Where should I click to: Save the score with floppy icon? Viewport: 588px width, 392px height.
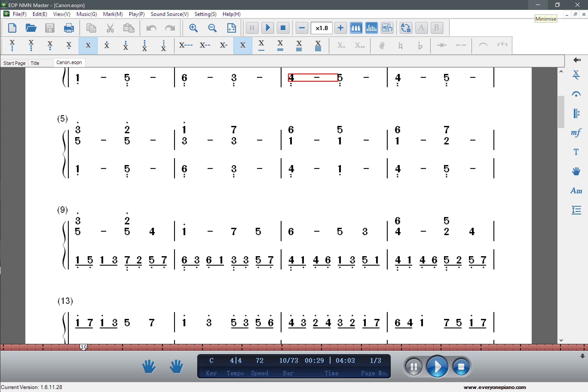(x=50, y=28)
